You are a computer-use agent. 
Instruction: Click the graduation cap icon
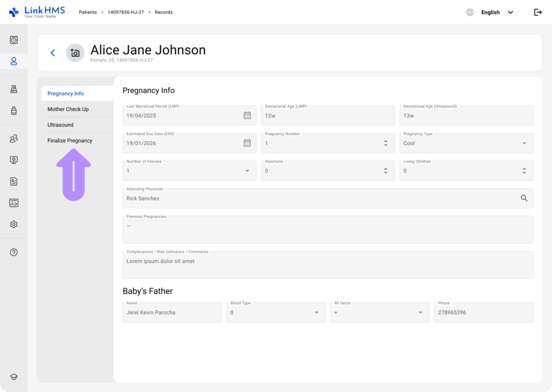[14, 377]
